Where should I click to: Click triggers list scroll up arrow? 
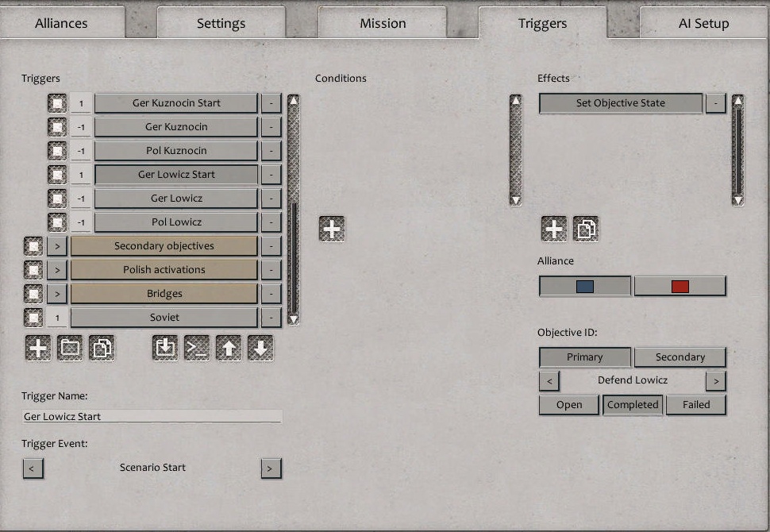coord(293,101)
